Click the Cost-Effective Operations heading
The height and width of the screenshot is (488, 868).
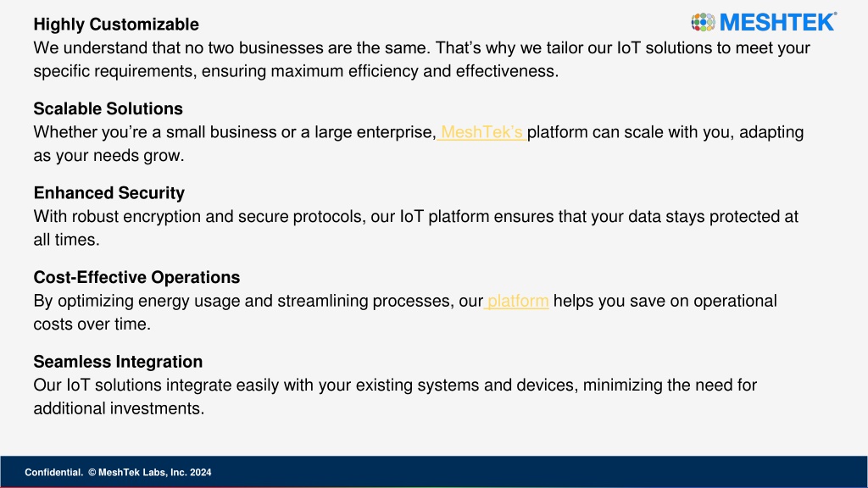click(x=136, y=277)
